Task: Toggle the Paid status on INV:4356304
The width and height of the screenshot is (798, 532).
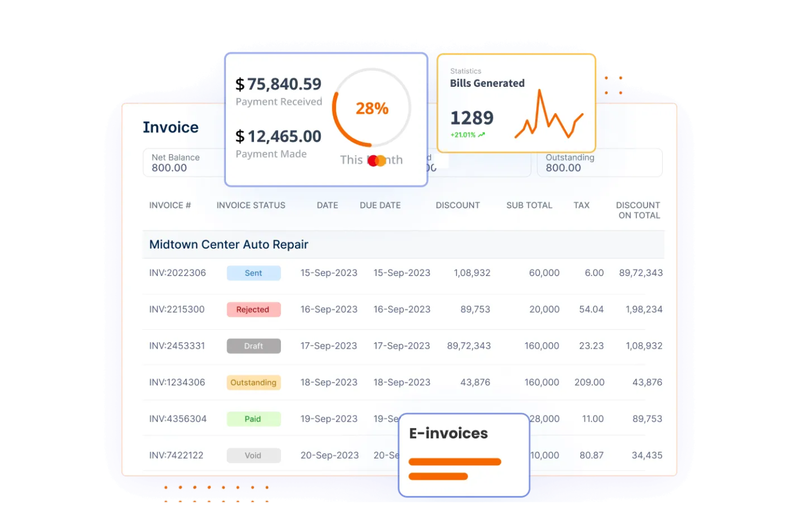Action: (253, 419)
